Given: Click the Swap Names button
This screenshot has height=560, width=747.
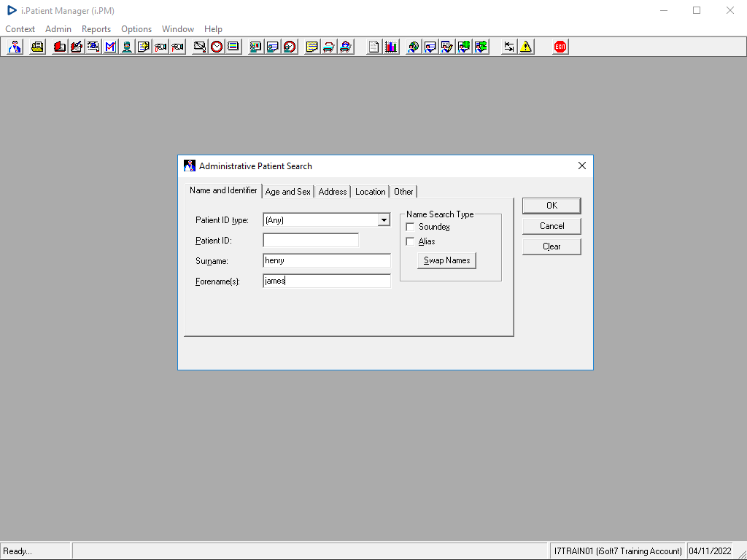Looking at the screenshot, I should (447, 260).
